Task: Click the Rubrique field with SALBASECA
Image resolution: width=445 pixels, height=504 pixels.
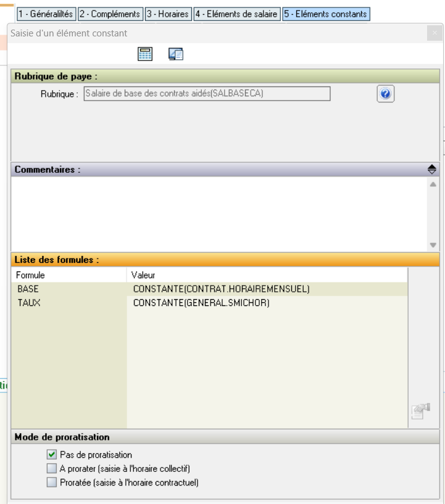Action: click(x=206, y=93)
